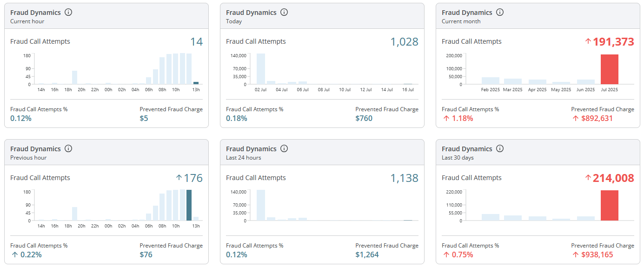Click the up arrow beside 0.22%

point(14,255)
